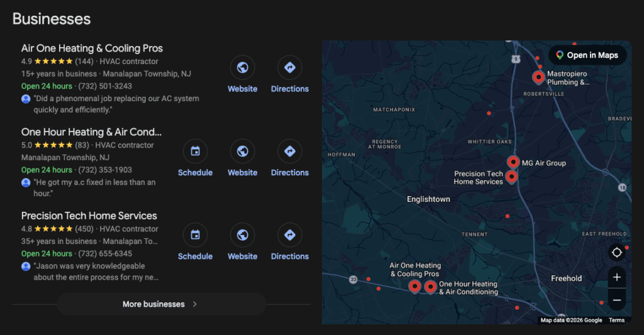The width and height of the screenshot is (644, 335).
Task: Click the 4.8 rating with (450) reviews
Action: [x=57, y=229]
